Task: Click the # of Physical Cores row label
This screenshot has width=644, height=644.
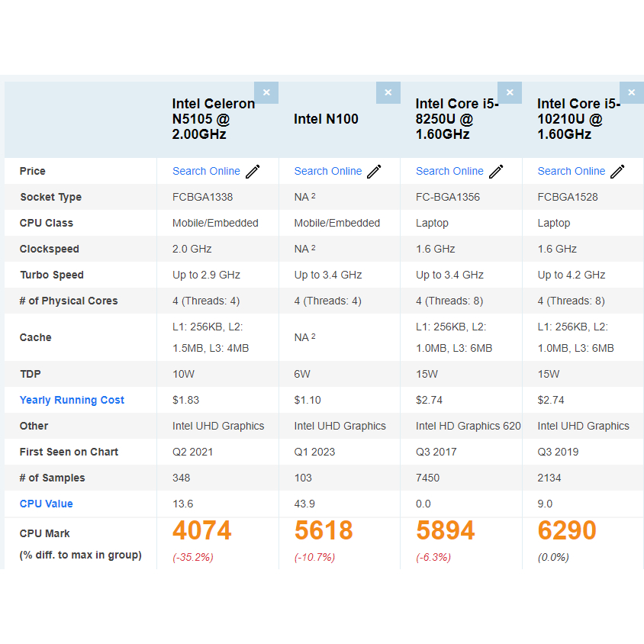Action: point(69,301)
